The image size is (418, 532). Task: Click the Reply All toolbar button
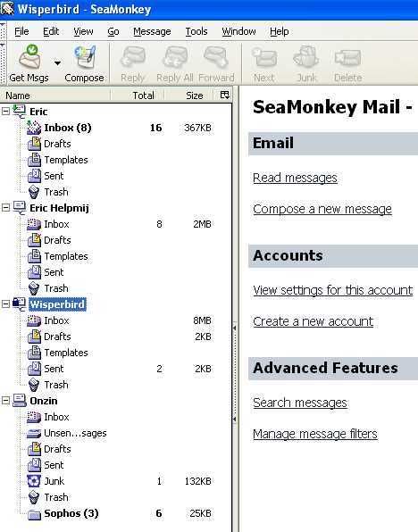(x=174, y=63)
